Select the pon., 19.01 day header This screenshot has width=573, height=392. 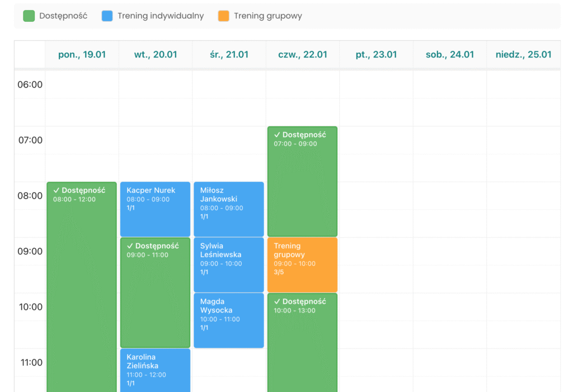coord(82,54)
